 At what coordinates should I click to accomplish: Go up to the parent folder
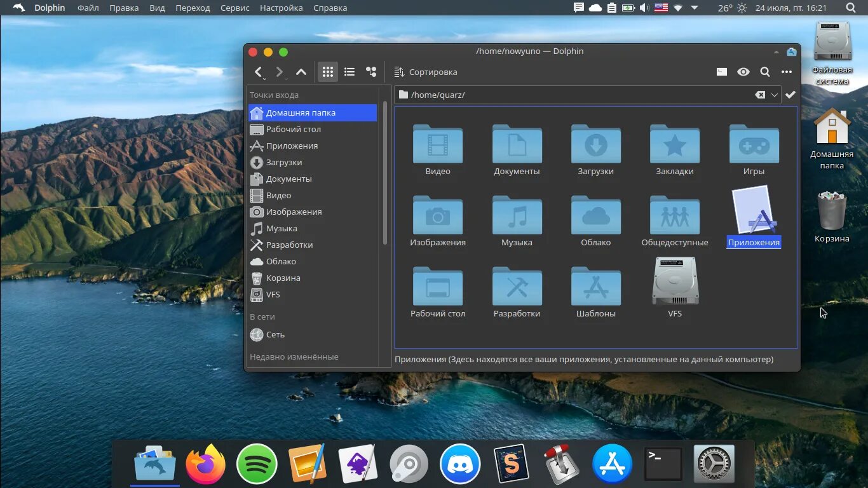pyautogui.click(x=301, y=72)
